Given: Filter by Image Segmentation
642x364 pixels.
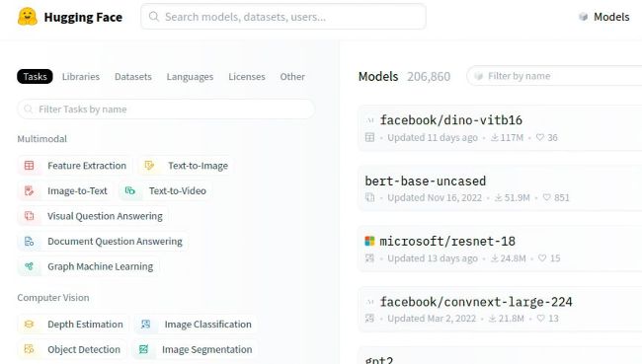Looking at the screenshot, I should pyautogui.click(x=195, y=349).
